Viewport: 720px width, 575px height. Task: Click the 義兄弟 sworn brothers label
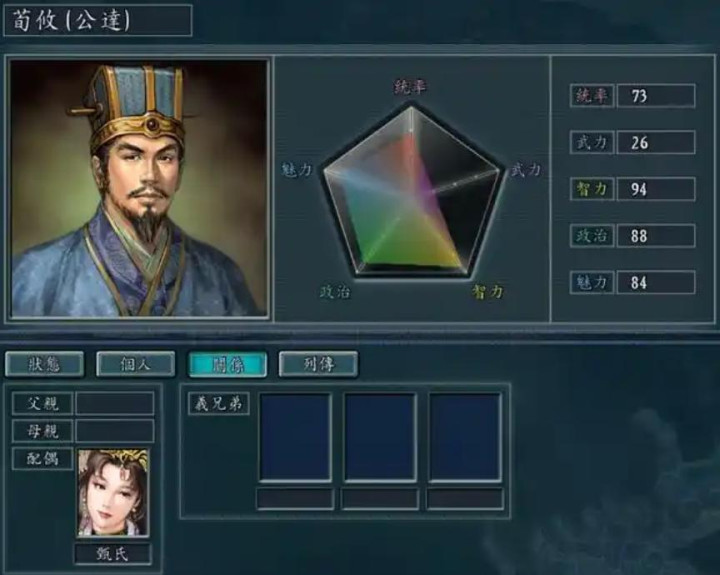click(219, 404)
